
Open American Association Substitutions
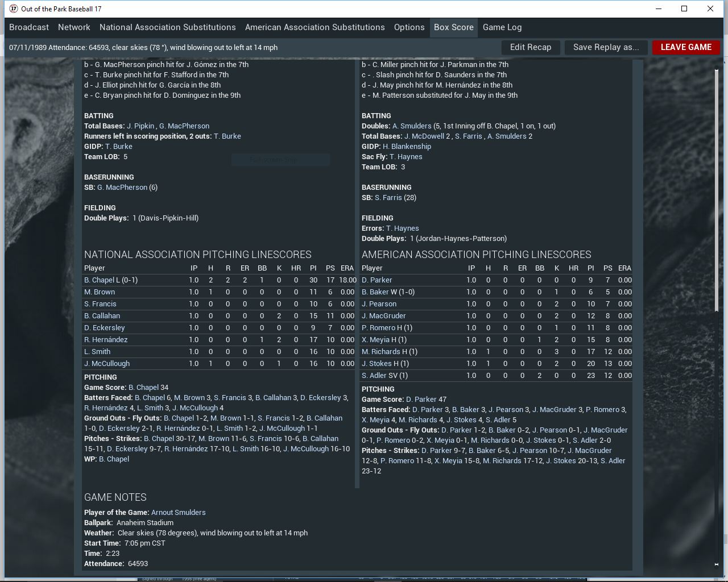click(315, 27)
